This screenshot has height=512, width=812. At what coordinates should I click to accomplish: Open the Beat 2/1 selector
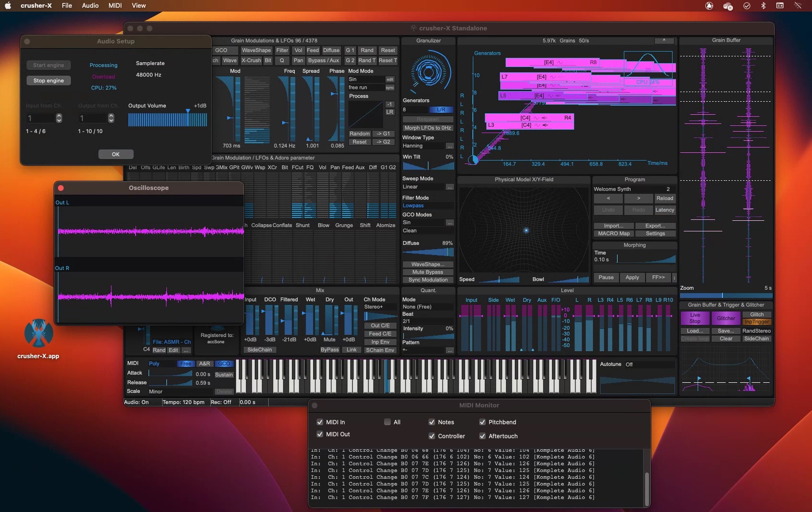(428, 321)
